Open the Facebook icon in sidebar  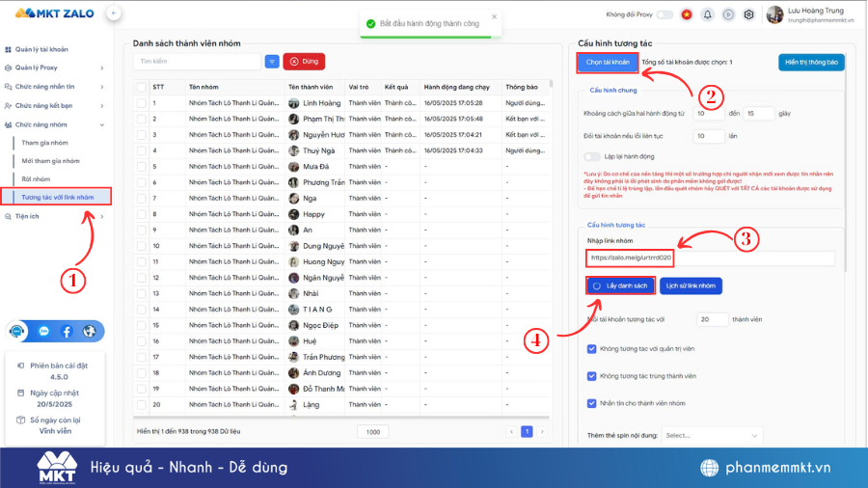[67, 331]
